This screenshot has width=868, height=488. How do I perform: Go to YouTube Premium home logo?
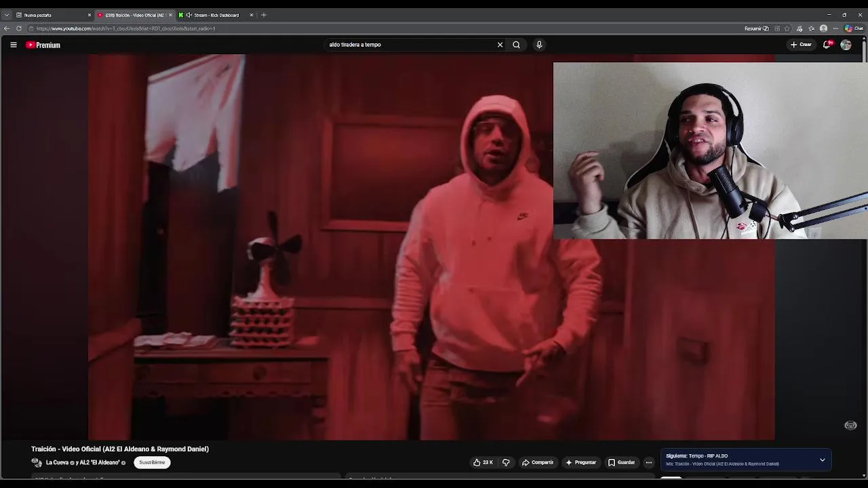point(43,45)
